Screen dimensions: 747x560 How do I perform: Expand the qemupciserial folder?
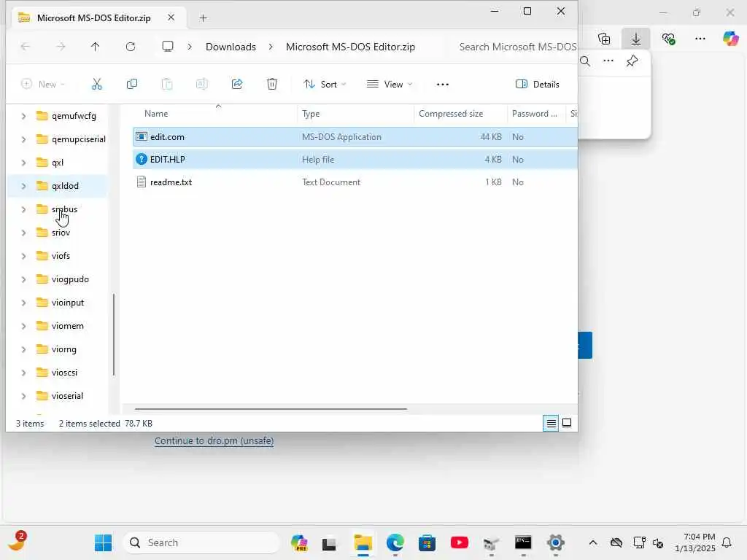pos(23,139)
